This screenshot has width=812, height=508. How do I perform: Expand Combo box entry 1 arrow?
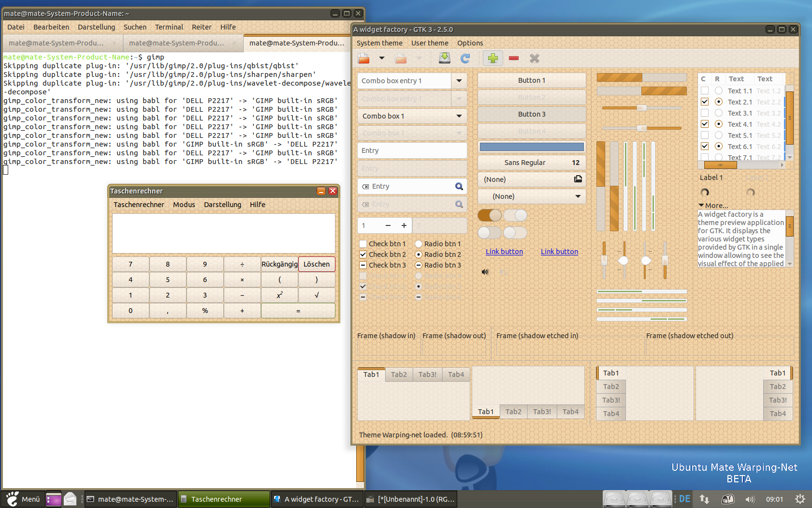pyautogui.click(x=459, y=81)
